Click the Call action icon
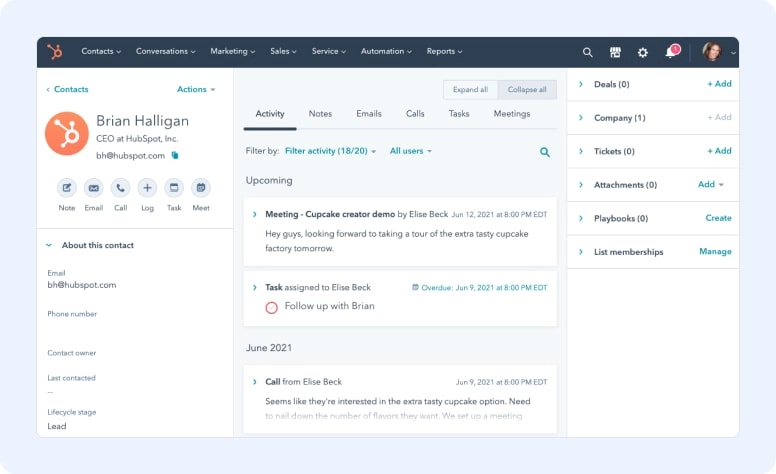Screen dimensions: 776x474 point(120,187)
